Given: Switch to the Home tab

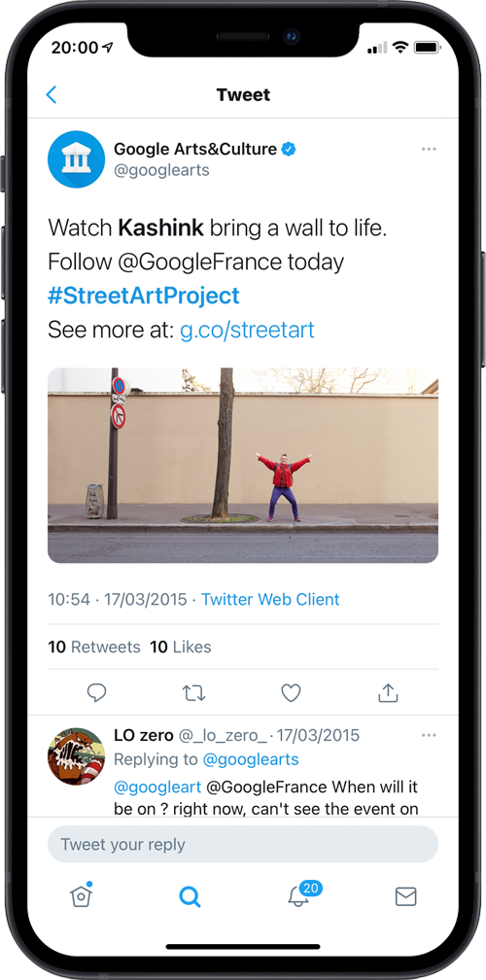Looking at the screenshot, I should click(81, 895).
